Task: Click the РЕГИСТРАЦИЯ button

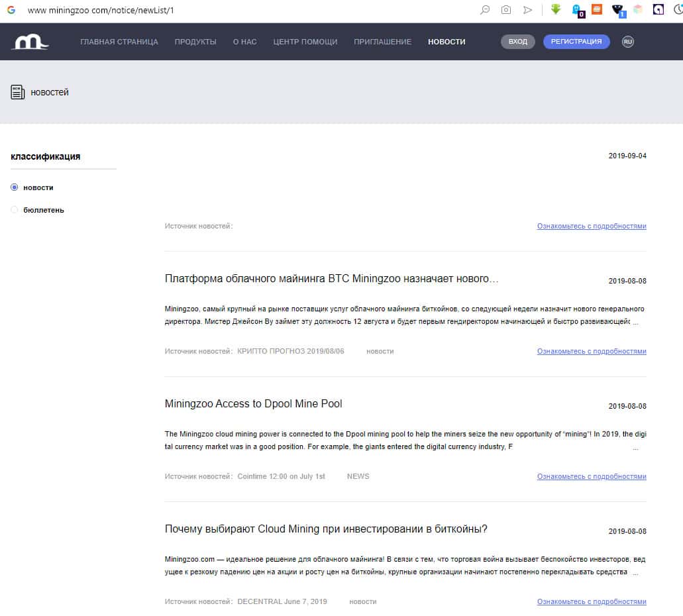Action: click(576, 41)
